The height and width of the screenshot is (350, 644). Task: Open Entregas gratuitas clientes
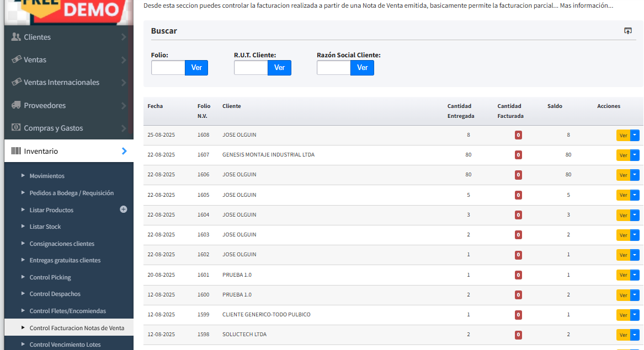65,260
